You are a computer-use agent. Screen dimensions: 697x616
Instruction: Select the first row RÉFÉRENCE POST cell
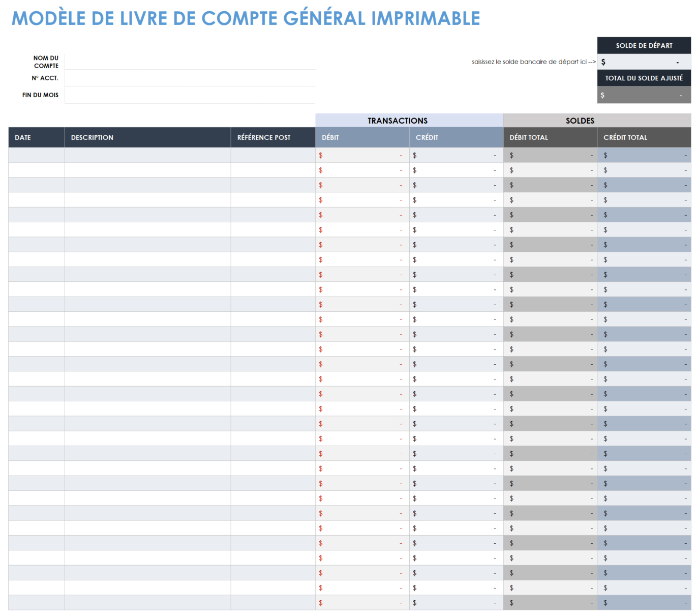pos(273,155)
